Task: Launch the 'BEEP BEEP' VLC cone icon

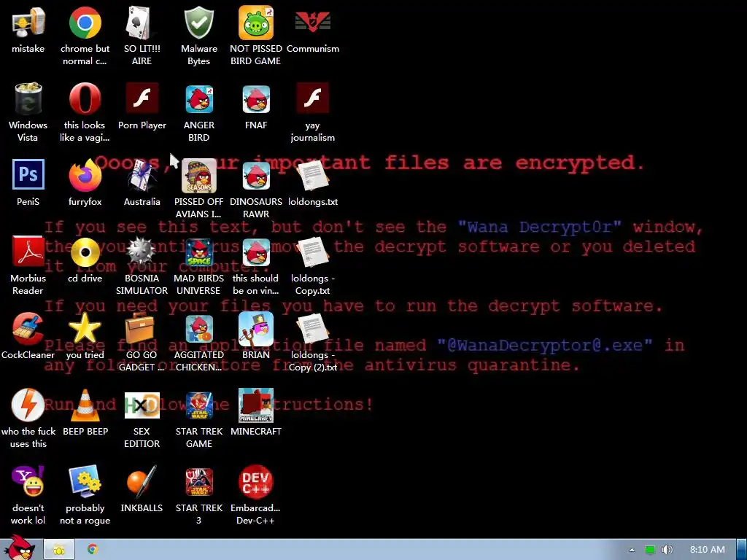Action: (85, 405)
